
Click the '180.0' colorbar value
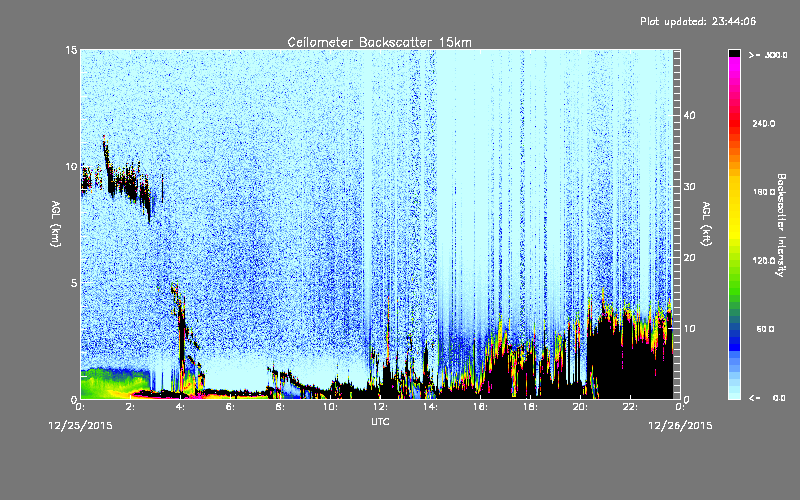tap(764, 192)
